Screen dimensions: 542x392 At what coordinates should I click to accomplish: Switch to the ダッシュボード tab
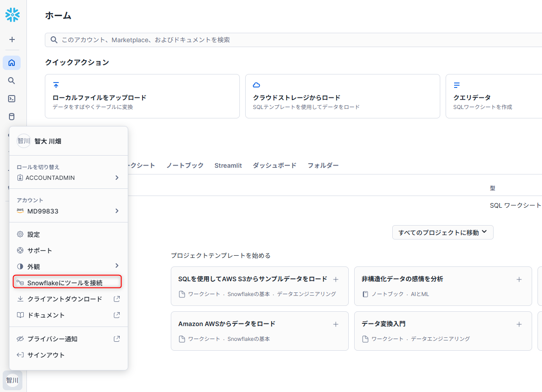275,165
